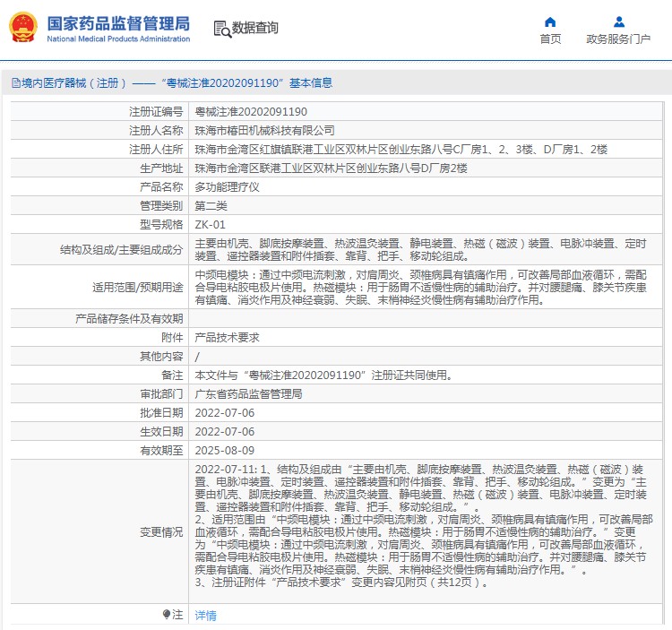672x630 pixels.
Task: Click the 政务服务门户 user icon
Action: 619,22
